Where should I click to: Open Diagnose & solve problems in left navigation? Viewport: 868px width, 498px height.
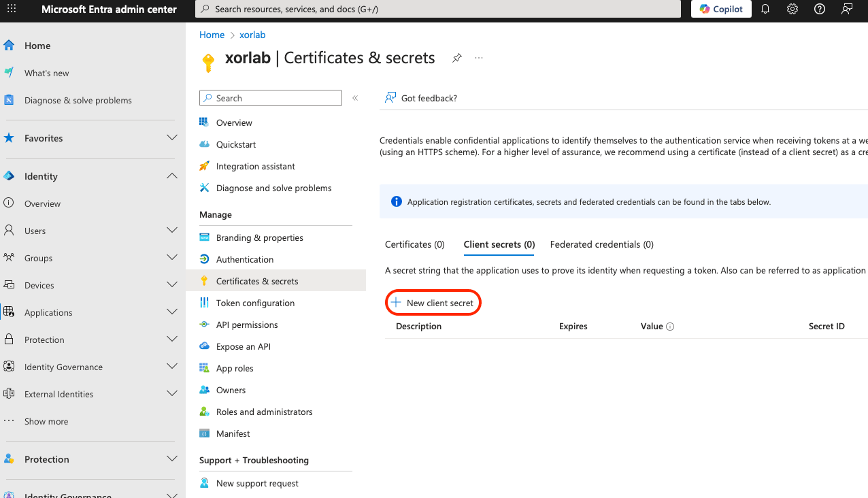pyautogui.click(x=78, y=100)
